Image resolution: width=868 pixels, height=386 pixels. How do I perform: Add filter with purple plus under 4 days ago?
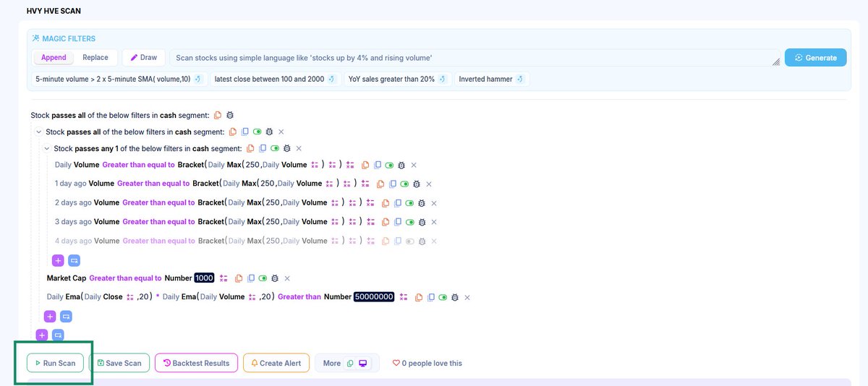coord(57,260)
